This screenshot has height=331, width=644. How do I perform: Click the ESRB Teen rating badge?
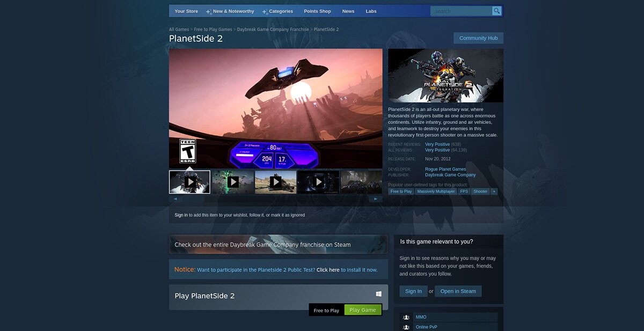187,151
